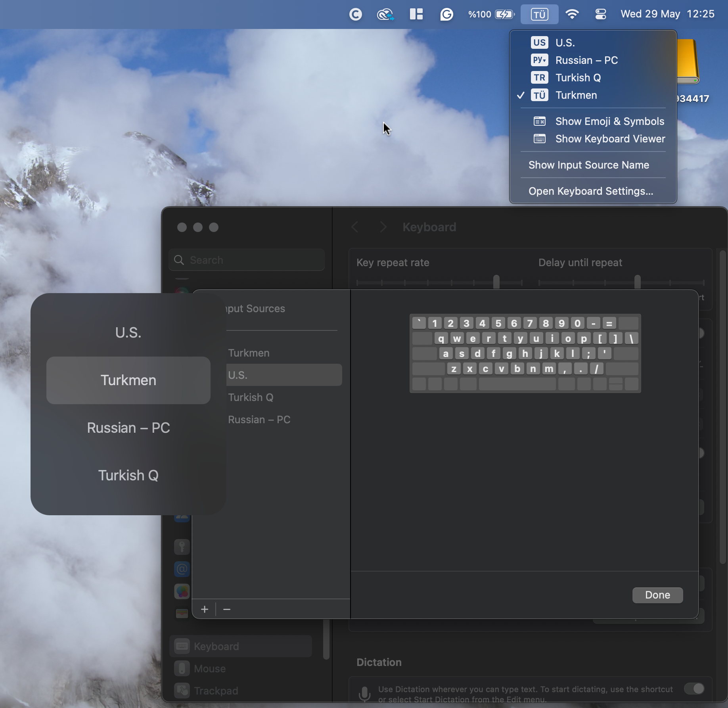This screenshot has height=708, width=728.
Task: Close the TÜ input source menu bar item
Action: click(539, 15)
